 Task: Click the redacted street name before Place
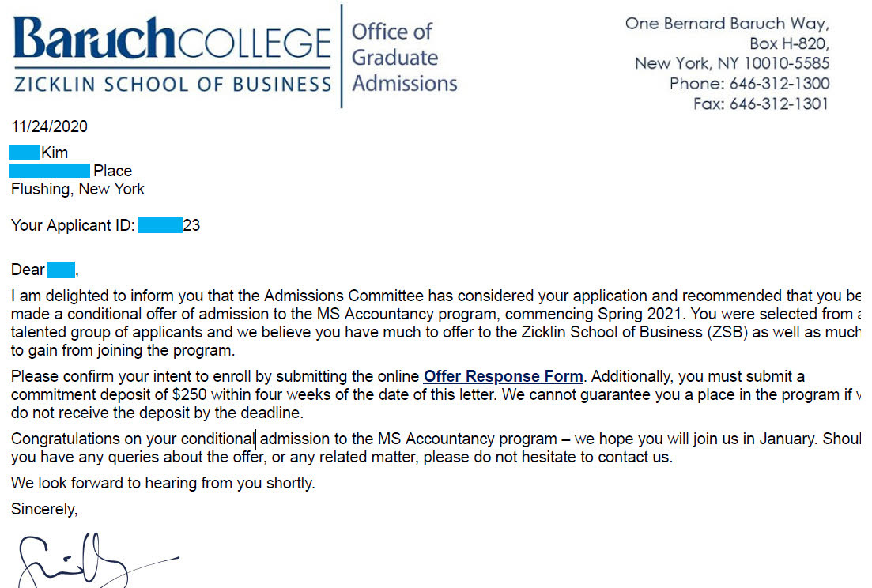(x=50, y=171)
